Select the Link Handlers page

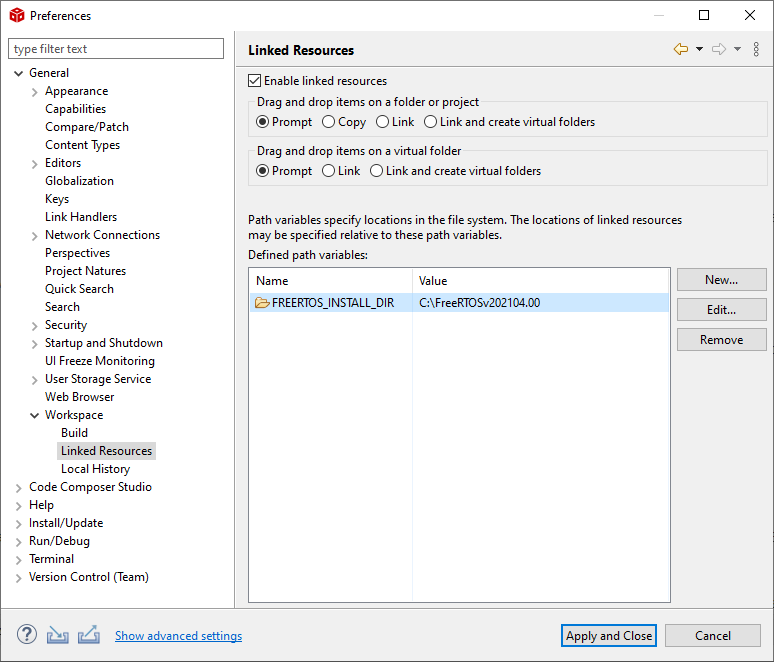pyautogui.click(x=81, y=217)
